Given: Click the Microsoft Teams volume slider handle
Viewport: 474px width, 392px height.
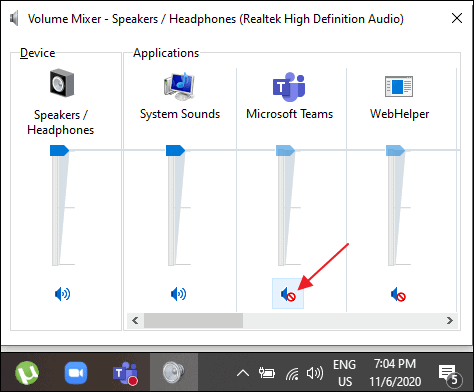Looking at the screenshot, I should point(285,150).
